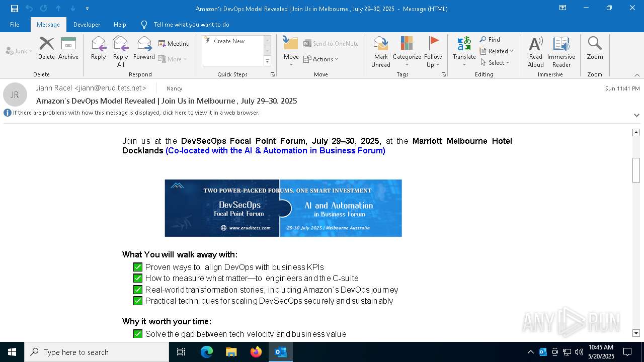This screenshot has width=644, height=362.
Task: Expand the message header chevron
Action: click(636, 115)
